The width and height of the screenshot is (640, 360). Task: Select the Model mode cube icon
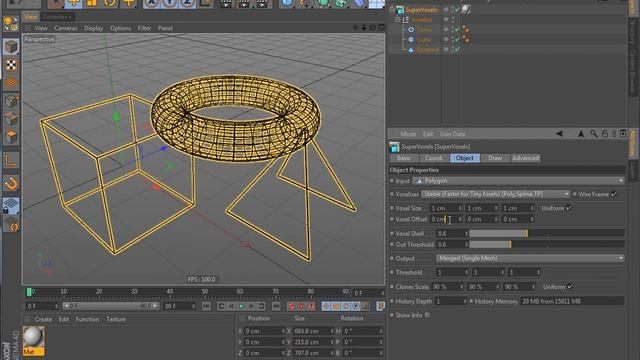pyautogui.click(x=11, y=47)
